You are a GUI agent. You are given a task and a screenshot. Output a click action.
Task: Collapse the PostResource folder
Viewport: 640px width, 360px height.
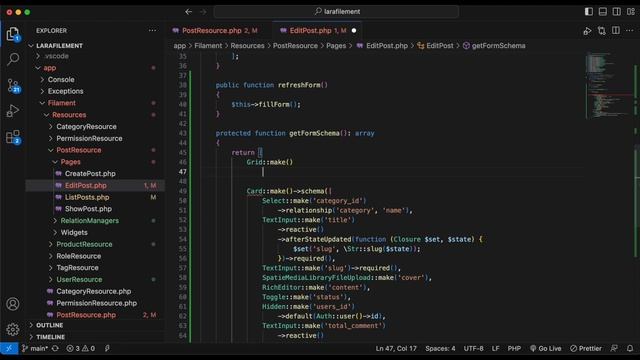pos(79,150)
